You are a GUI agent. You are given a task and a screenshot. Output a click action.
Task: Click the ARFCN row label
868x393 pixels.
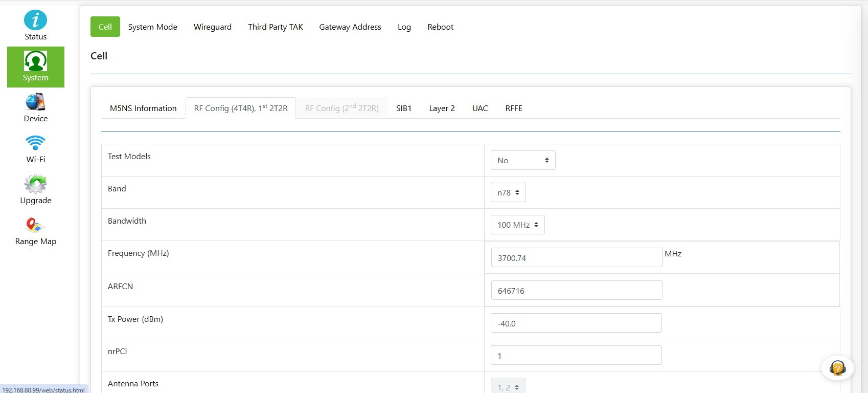[x=121, y=286]
